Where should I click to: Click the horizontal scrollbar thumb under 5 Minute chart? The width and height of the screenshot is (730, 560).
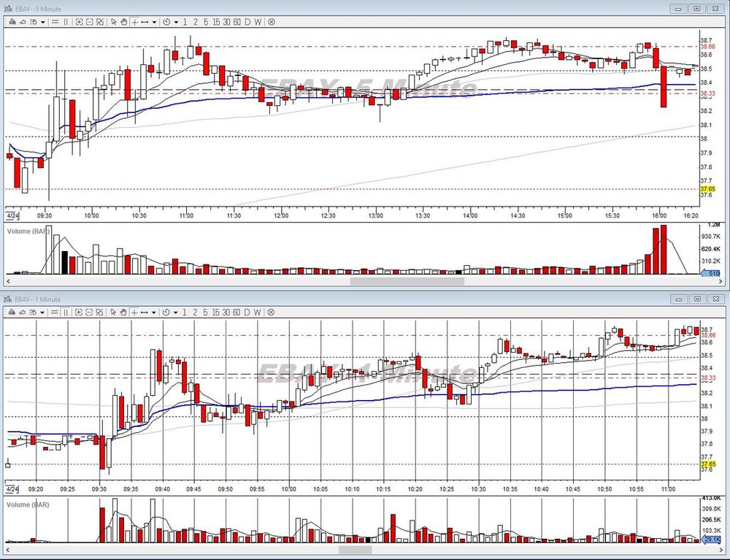click(x=407, y=281)
